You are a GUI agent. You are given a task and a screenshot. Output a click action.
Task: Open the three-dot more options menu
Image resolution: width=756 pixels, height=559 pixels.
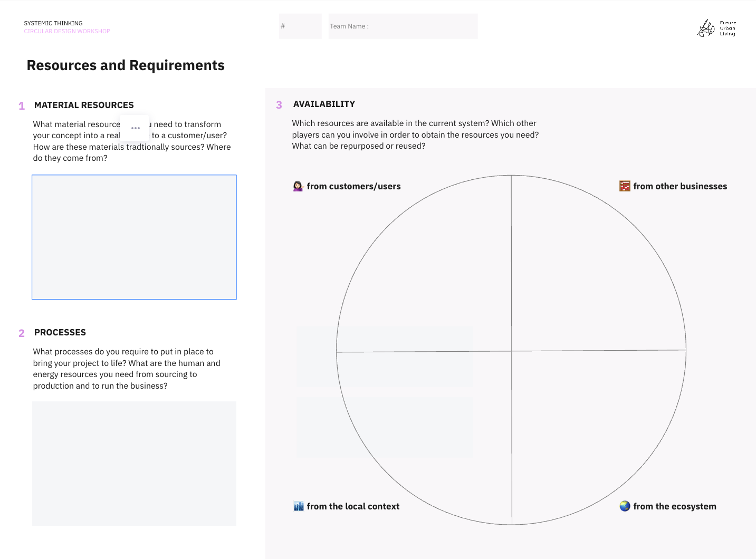[135, 128]
